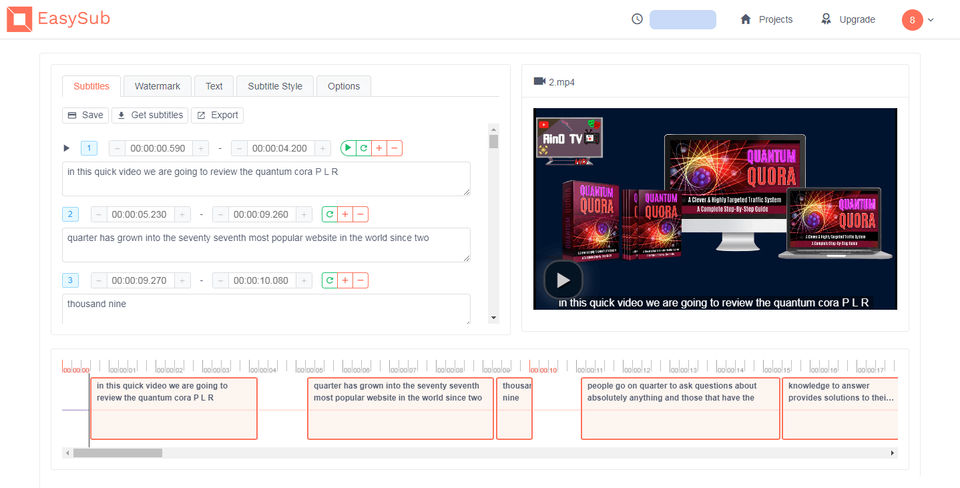
Task: Switch to the Text tab
Action: (x=214, y=86)
